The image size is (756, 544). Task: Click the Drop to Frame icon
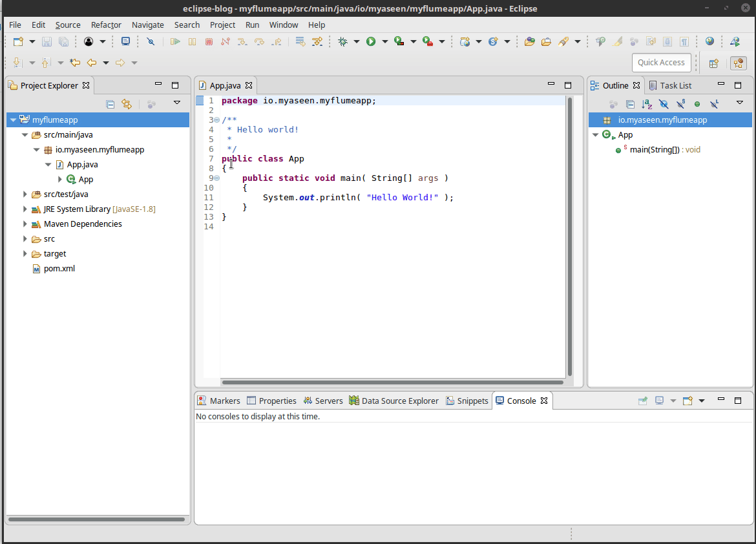(300, 41)
